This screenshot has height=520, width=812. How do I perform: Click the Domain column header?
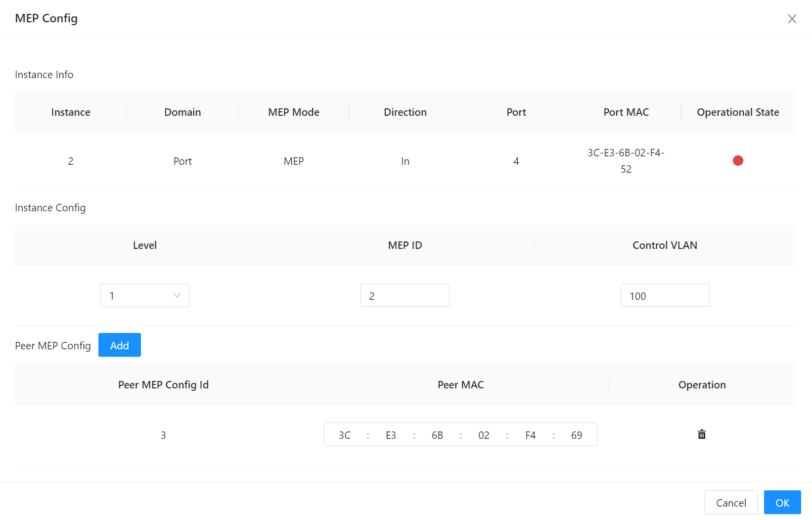[182, 112]
